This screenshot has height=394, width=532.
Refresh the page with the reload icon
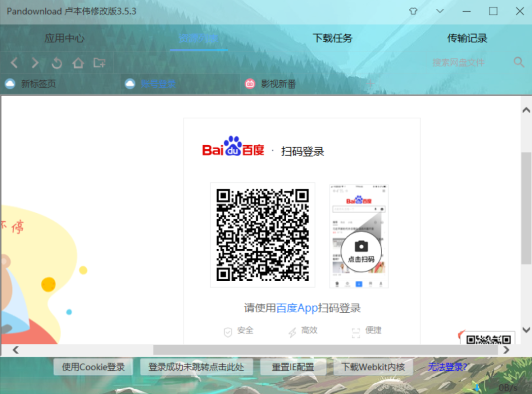point(57,63)
